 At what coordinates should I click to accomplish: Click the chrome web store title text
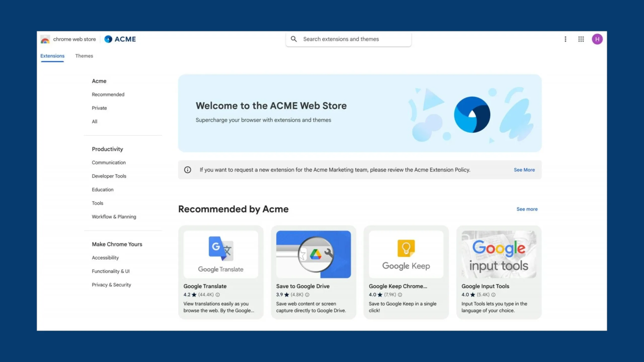click(x=74, y=39)
